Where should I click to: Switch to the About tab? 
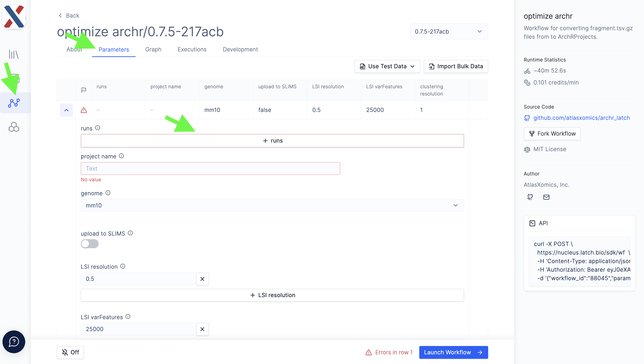point(75,49)
